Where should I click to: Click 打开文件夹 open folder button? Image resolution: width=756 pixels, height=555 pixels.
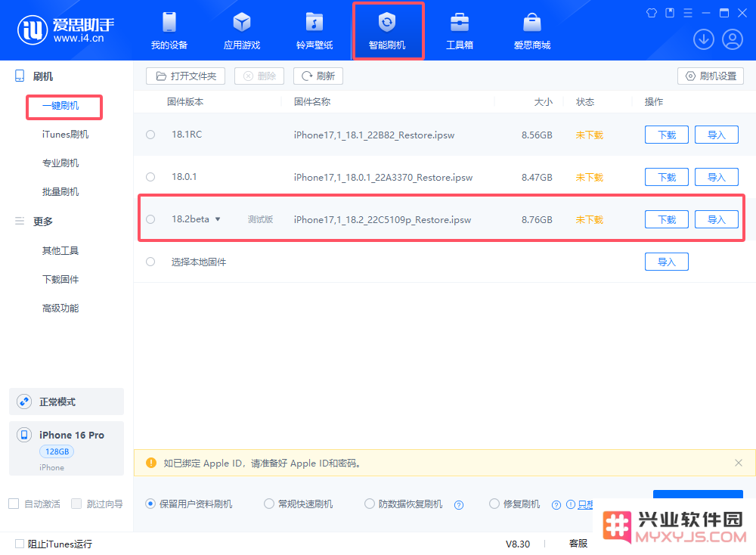click(x=186, y=76)
